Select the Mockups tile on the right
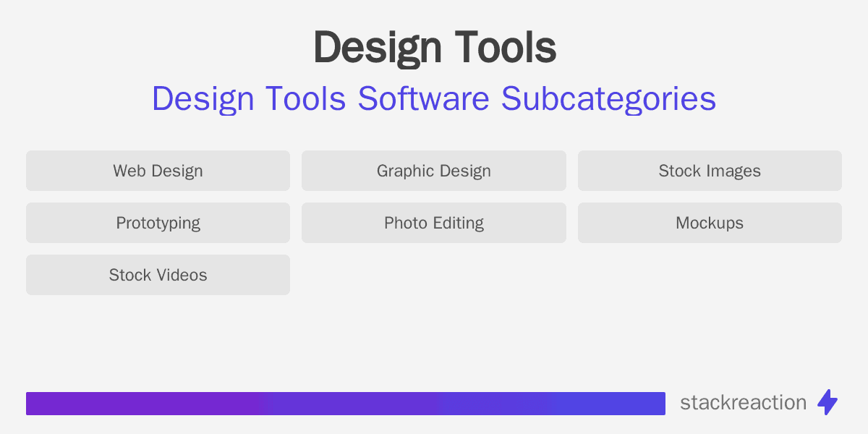The height and width of the screenshot is (434, 868). click(x=710, y=223)
